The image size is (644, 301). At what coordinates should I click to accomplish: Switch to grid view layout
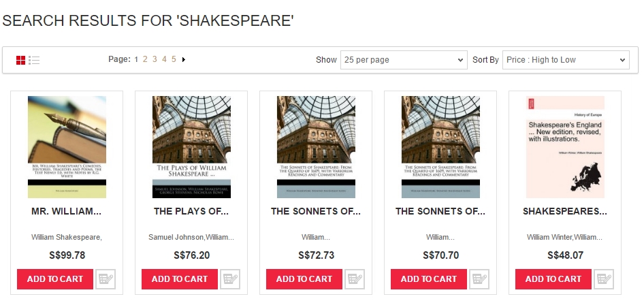pyautogui.click(x=20, y=61)
